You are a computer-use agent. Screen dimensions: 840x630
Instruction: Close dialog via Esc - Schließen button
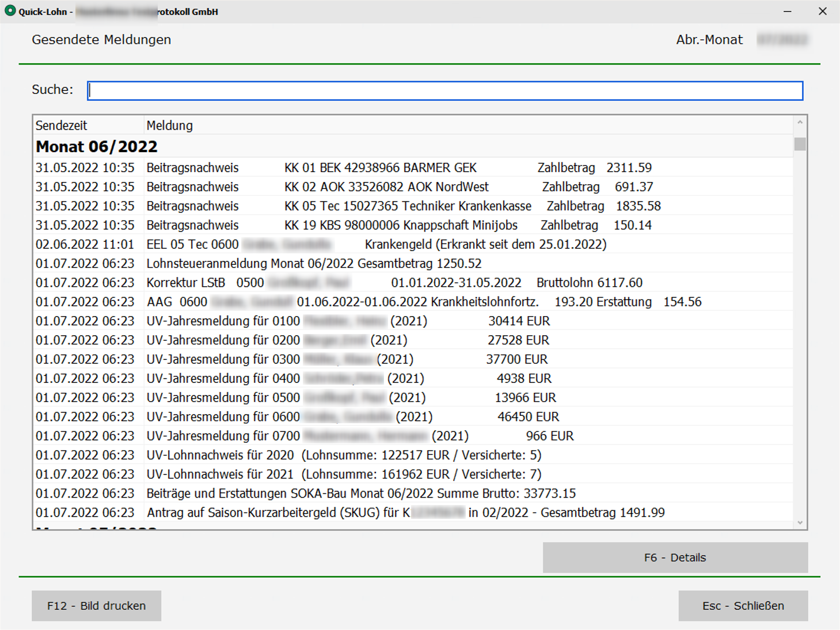pos(743,606)
